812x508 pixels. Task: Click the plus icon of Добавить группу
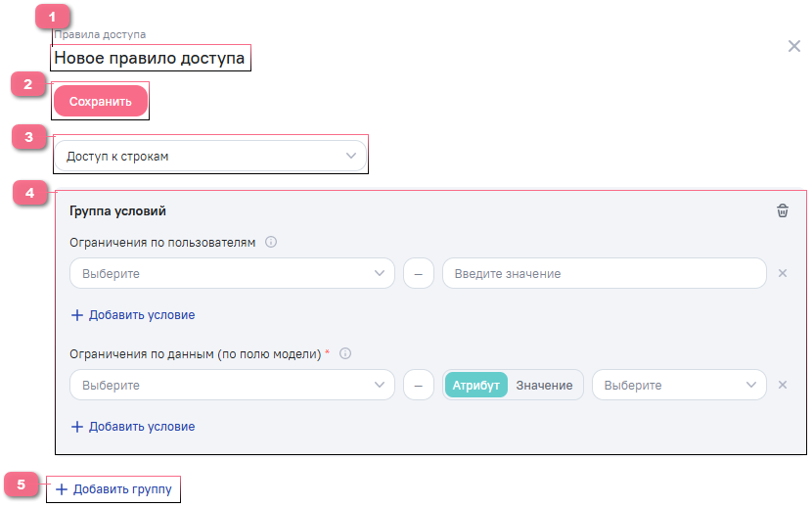[62, 489]
